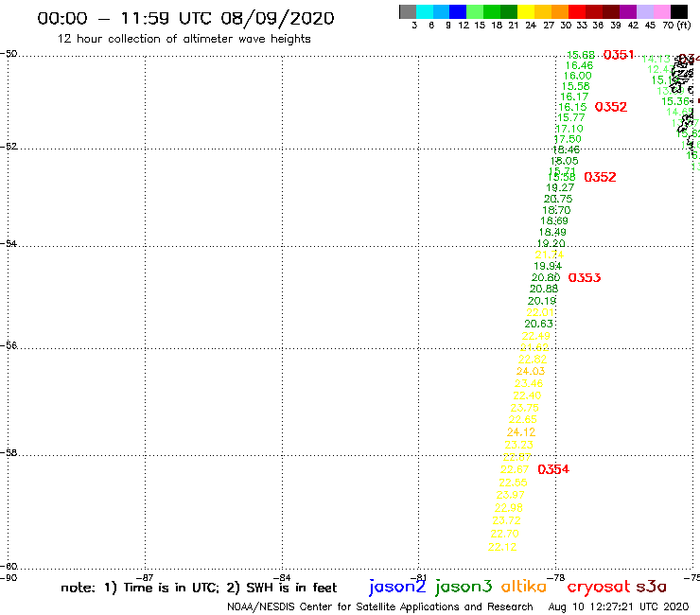This screenshot has width=700, height=615.
Task: Click the yellow wave height value 21.74
Action: click(550, 255)
